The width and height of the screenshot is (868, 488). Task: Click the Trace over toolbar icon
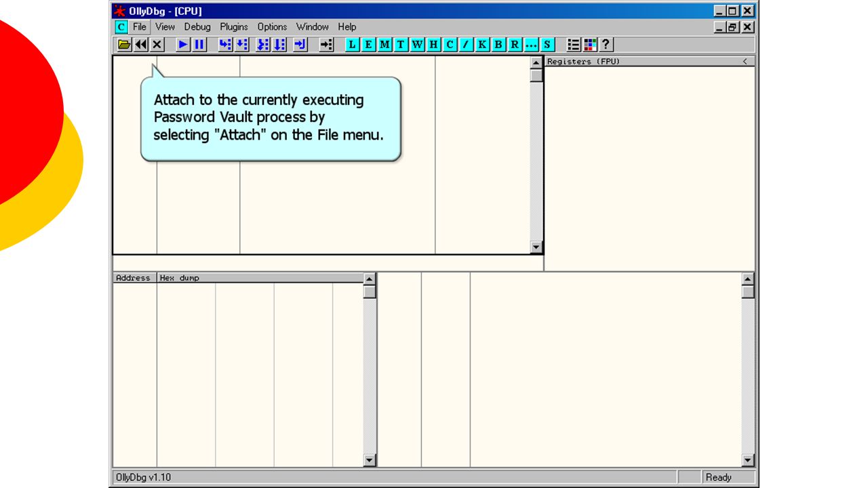click(279, 45)
